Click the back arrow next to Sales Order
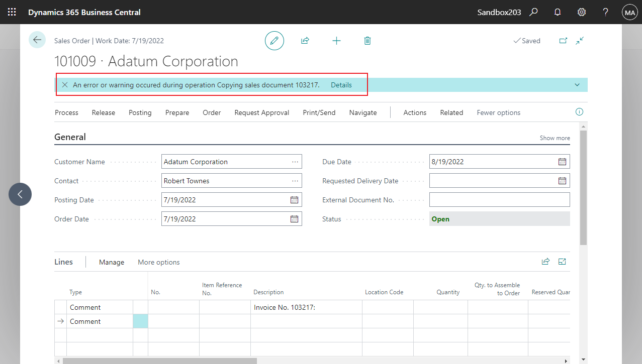The image size is (642, 364). pyautogui.click(x=37, y=39)
